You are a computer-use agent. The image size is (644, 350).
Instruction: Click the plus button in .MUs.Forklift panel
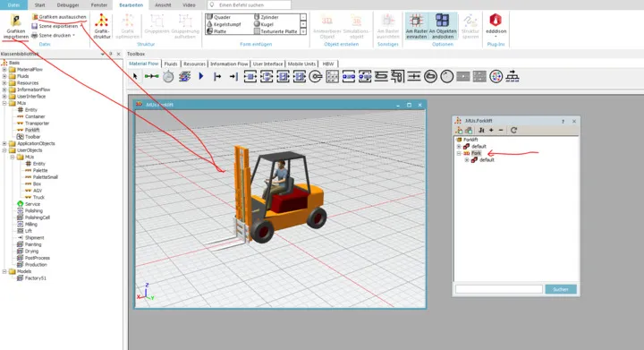tap(491, 130)
